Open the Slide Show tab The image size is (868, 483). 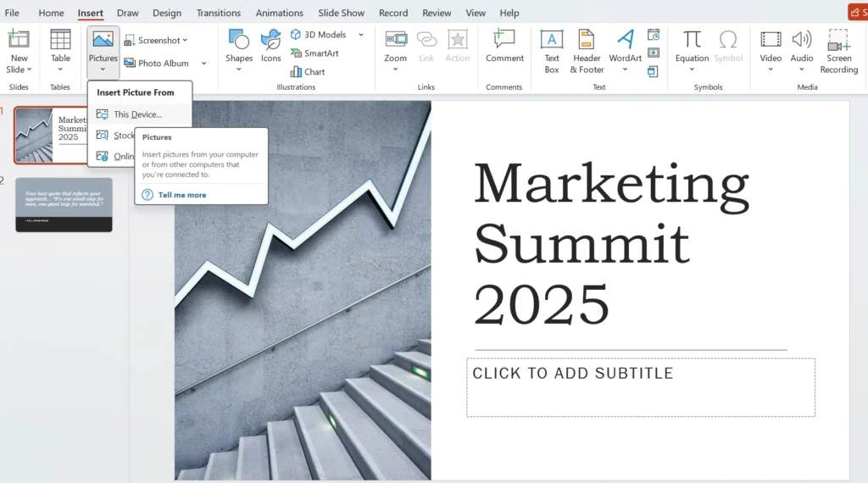tap(341, 13)
